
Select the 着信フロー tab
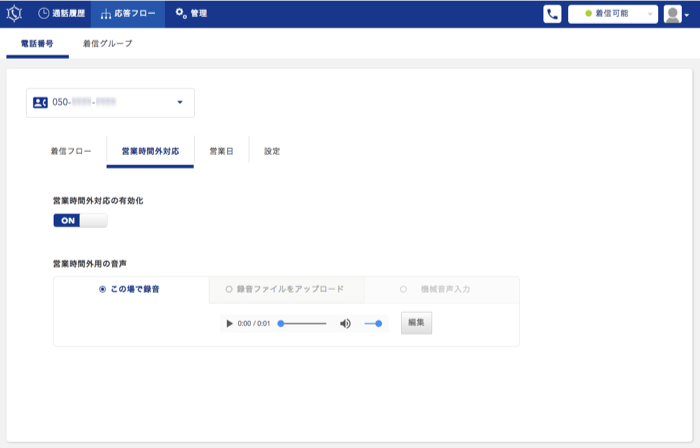click(x=71, y=151)
